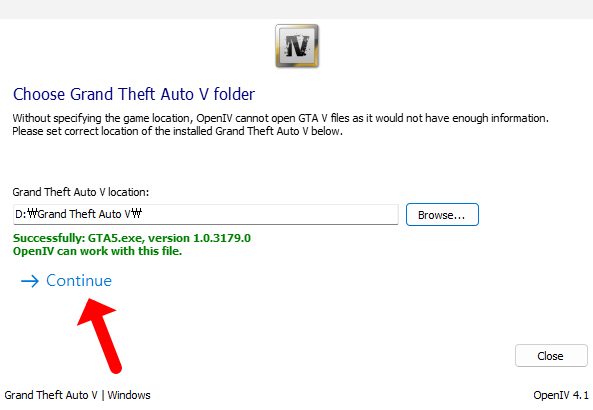Click the pipe separator in footer status
Viewport: 593px width, 410px height.
103,395
